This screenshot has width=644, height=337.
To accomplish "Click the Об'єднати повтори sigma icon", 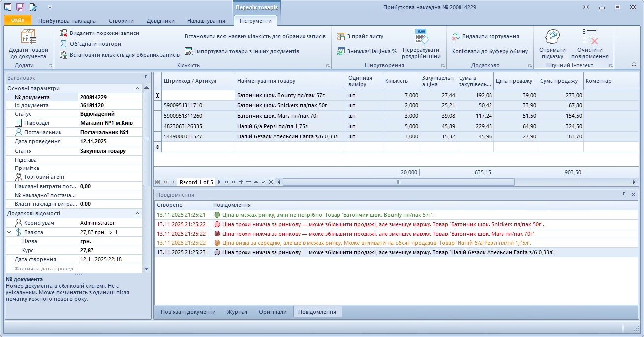I will 63,44.
